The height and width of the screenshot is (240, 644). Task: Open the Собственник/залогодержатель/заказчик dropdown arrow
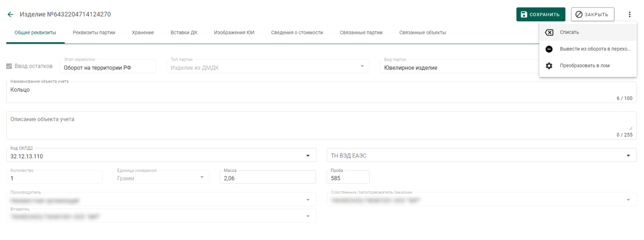pos(628,200)
